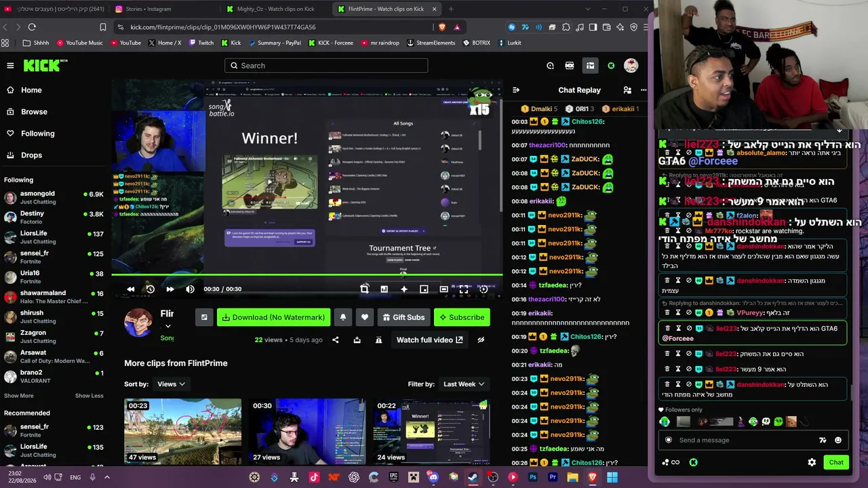Open asmongold channel in Following list
The image size is (868, 488).
(x=54, y=198)
